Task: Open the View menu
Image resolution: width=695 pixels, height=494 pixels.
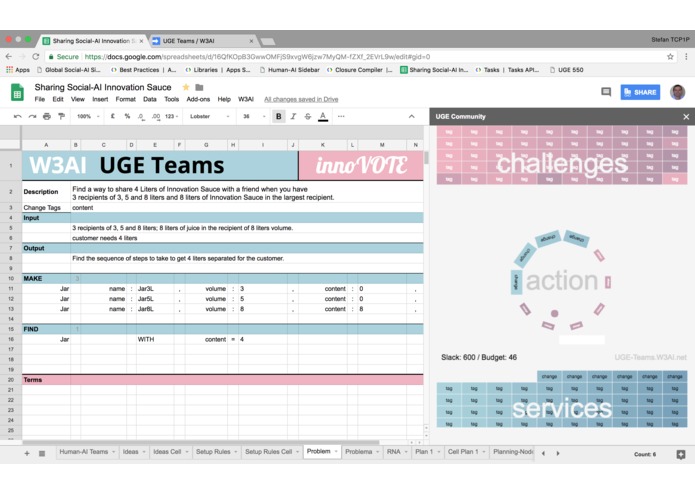Action: point(78,99)
